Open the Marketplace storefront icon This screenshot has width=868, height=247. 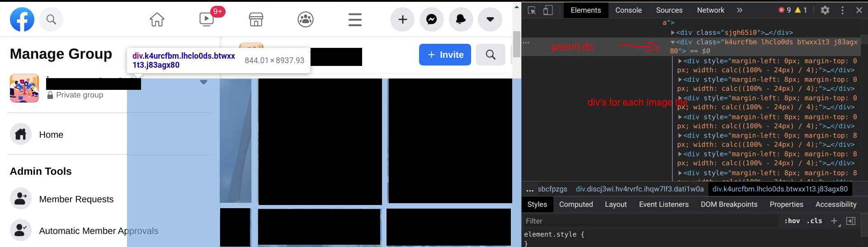point(256,19)
